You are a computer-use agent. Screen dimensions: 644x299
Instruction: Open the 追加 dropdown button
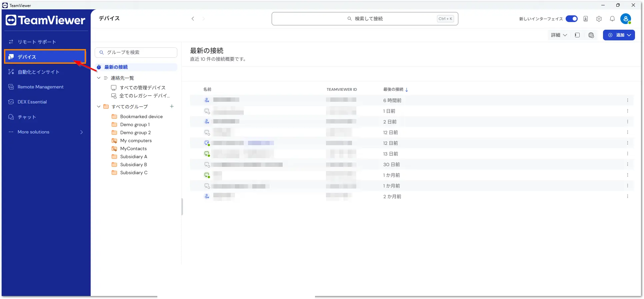(x=619, y=35)
